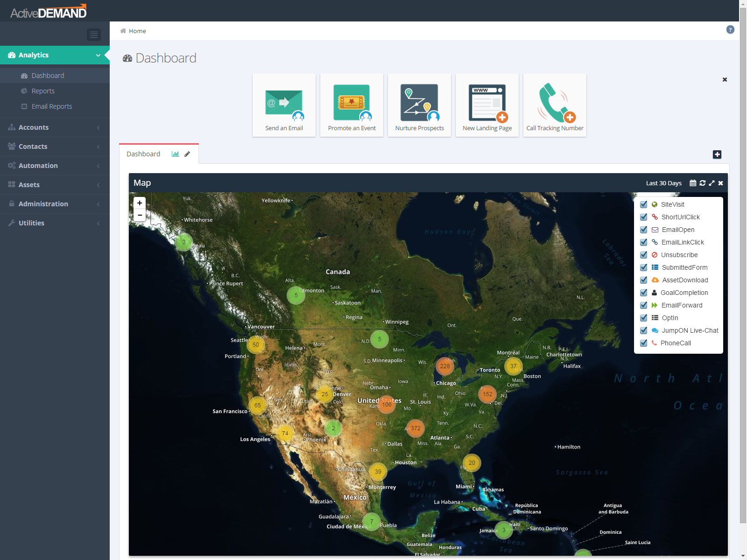Open the 39 cluster near Monterrey
Image resolution: width=747 pixels, height=560 pixels.
point(378,472)
